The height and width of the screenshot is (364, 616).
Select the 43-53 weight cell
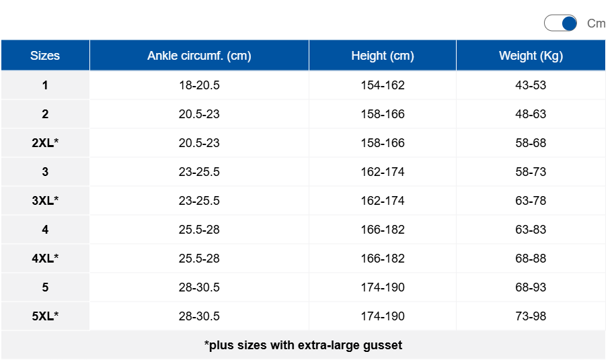click(x=531, y=85)
